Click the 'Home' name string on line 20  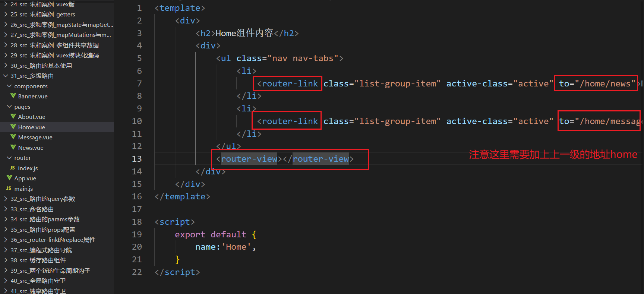click(236, 247)
